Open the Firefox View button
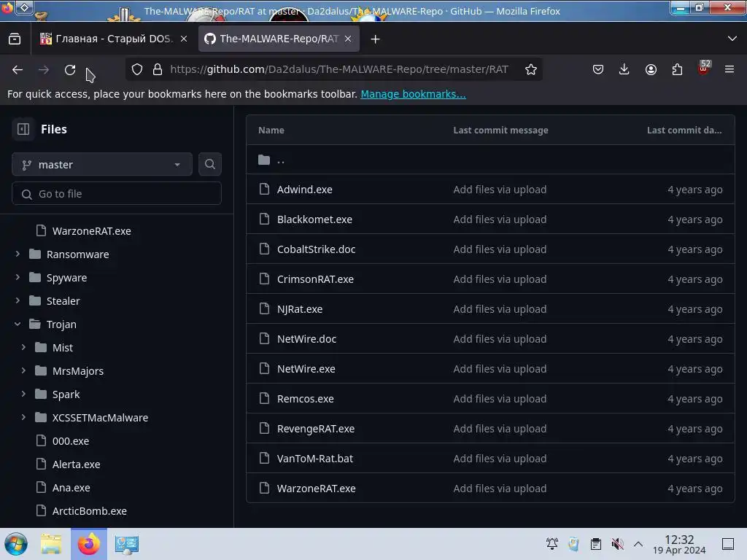This screenshot has height=560, width=747. tap(15, 39)
